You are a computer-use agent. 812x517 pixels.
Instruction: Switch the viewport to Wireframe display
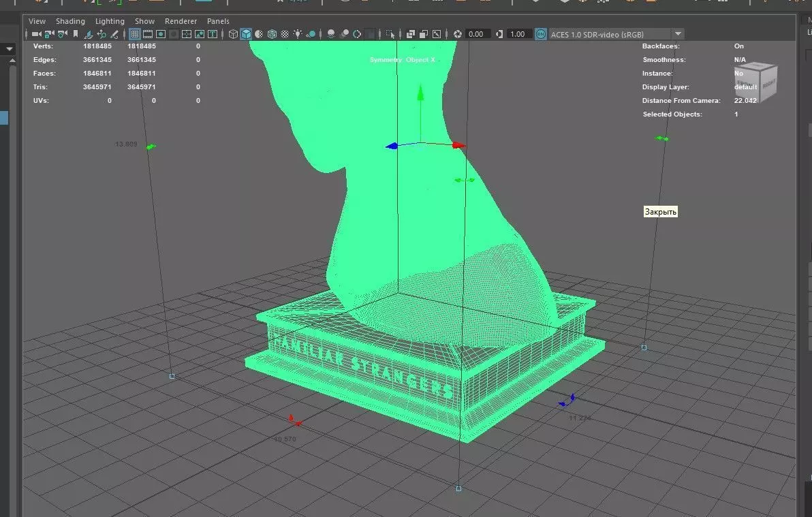(x=233, y=34)
